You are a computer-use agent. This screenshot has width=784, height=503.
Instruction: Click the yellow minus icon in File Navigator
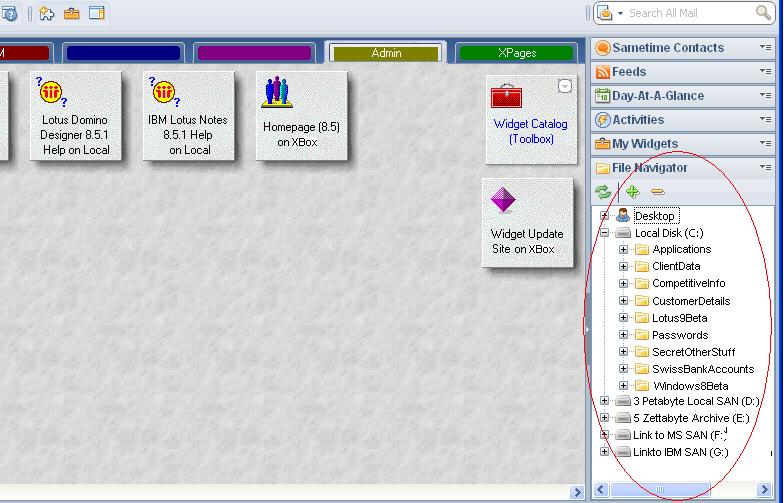pyautogui.click(x=657, y=192)
